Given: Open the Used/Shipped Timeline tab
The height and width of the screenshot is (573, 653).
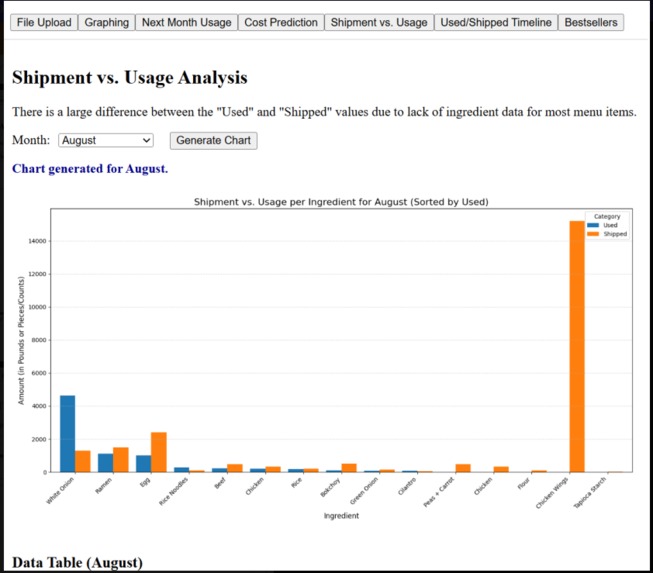Looking at the screenshot, I should [496, 22].
